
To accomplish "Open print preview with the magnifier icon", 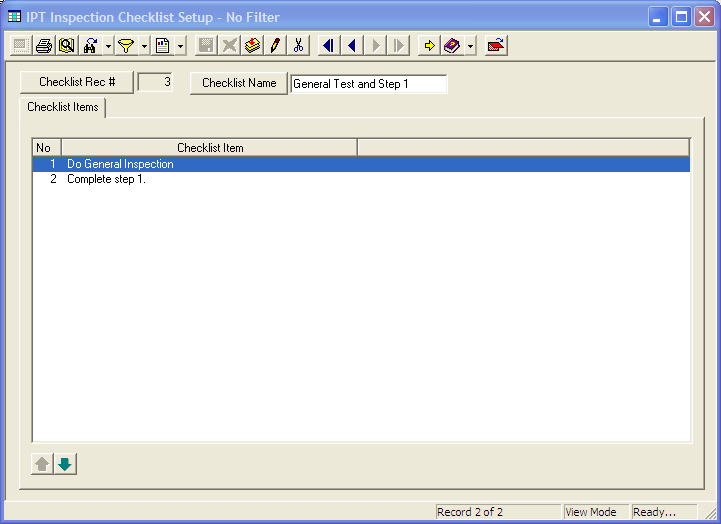I will pos(67,46).
